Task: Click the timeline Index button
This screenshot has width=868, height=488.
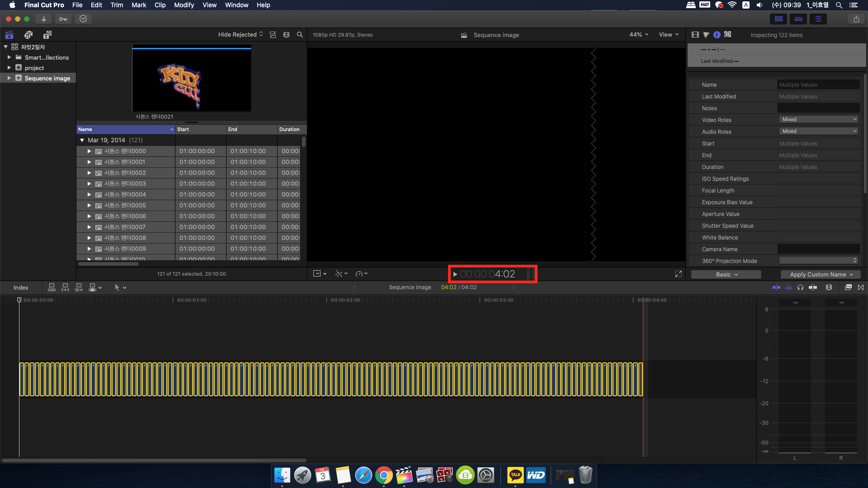Action: pos(21,287)
